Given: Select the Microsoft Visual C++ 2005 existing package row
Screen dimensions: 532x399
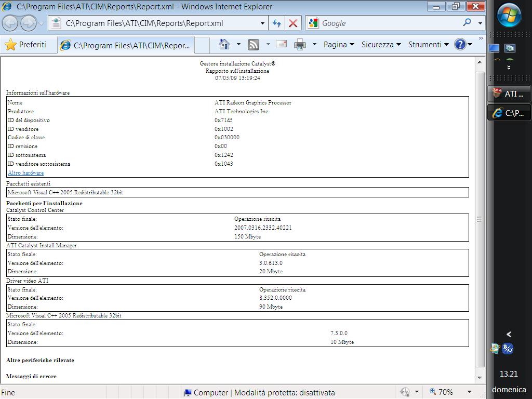Looking at the screenshot, I should pyautogui.click(x=237, y=192).
